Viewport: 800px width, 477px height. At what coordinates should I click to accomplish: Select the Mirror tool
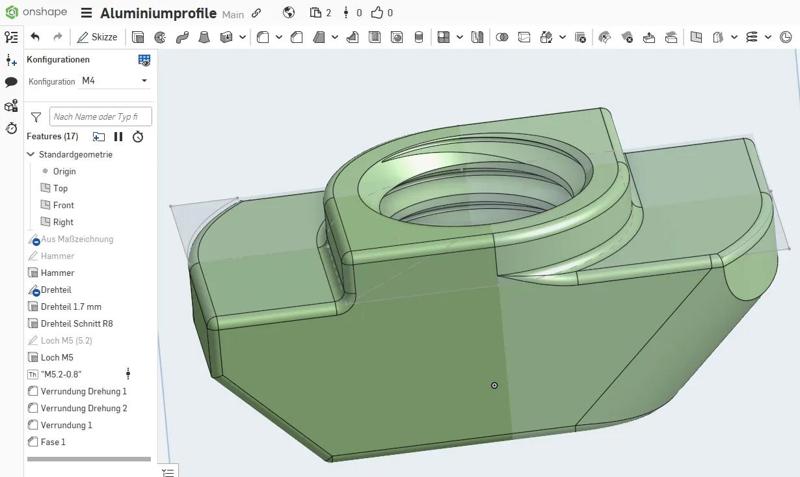[477, 37]
